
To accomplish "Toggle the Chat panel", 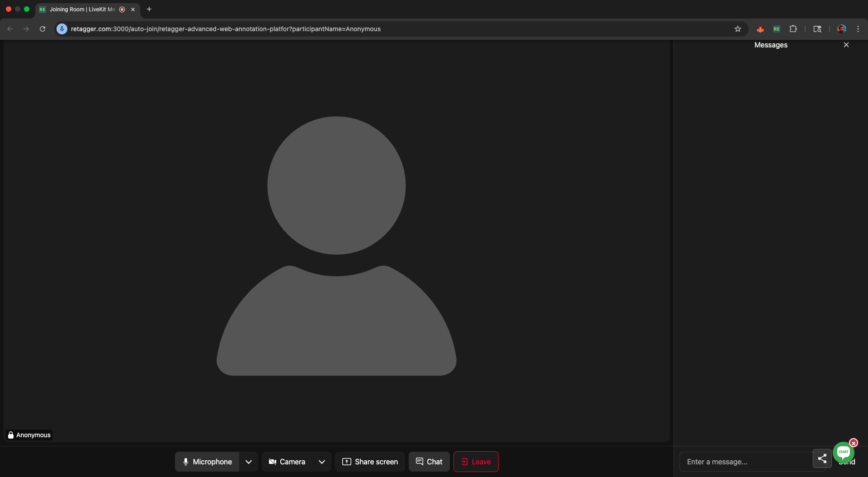I will click(x=429, y=462).
